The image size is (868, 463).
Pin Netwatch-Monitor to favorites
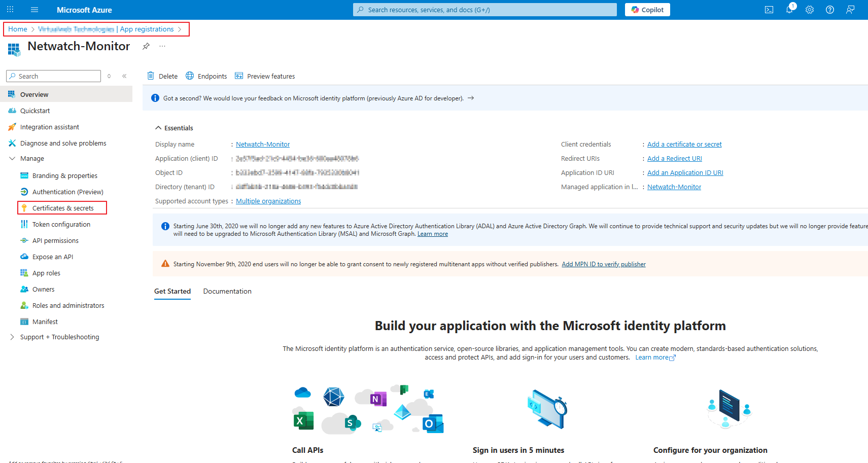coord(146,46)
